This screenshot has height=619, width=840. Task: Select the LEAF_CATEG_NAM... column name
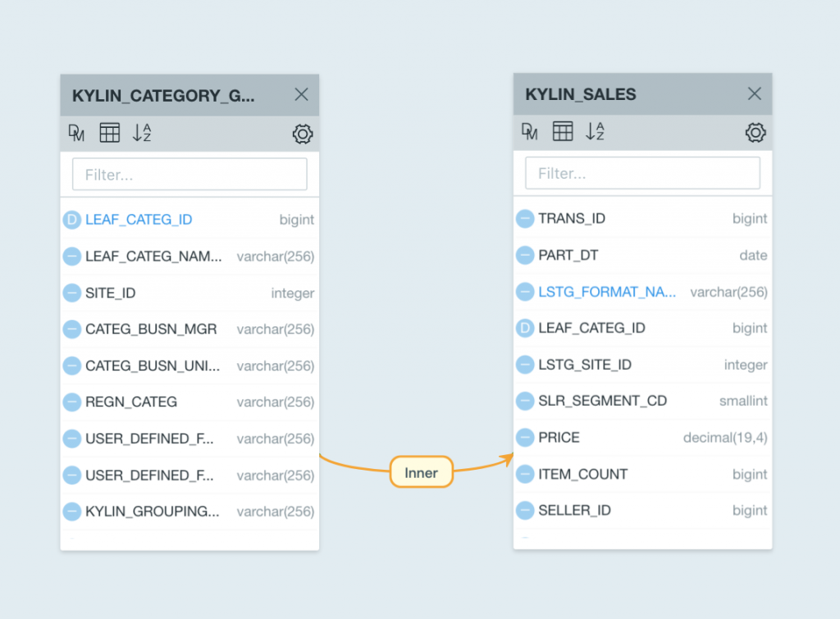(x=153, y=257)
